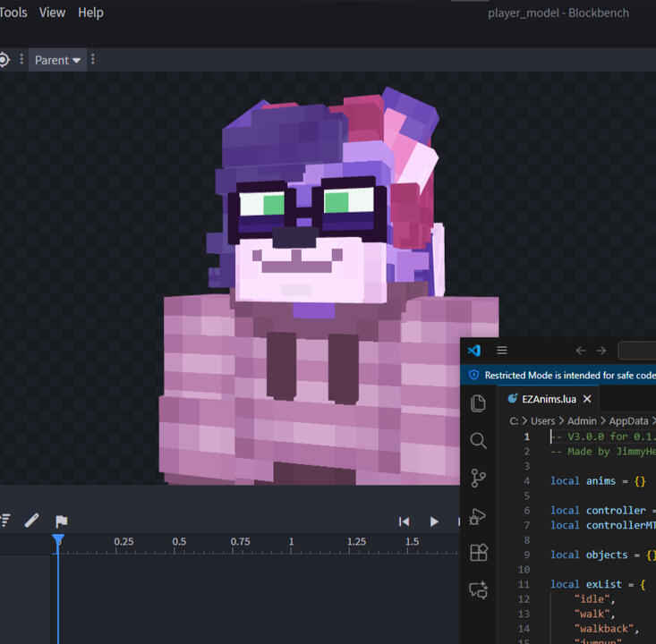
Task: Click the 1.5 mark on timeline ruler
Action: 412,541
